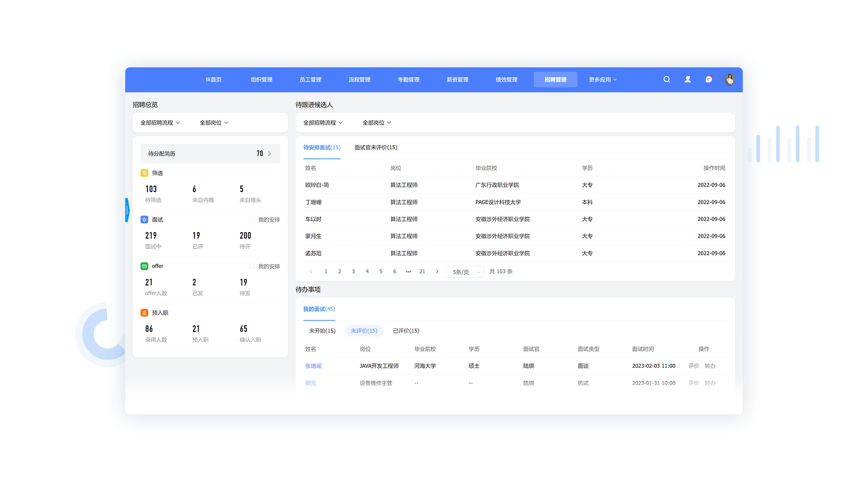Open 员工管理 in top navigation
The height and width of the screenshot is (488, 868).
point(310,80)
